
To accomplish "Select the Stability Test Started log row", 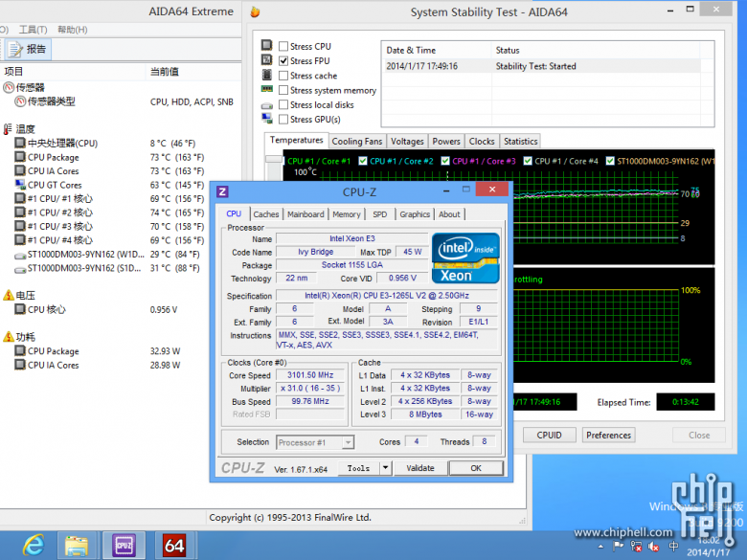I will [543, 66].
